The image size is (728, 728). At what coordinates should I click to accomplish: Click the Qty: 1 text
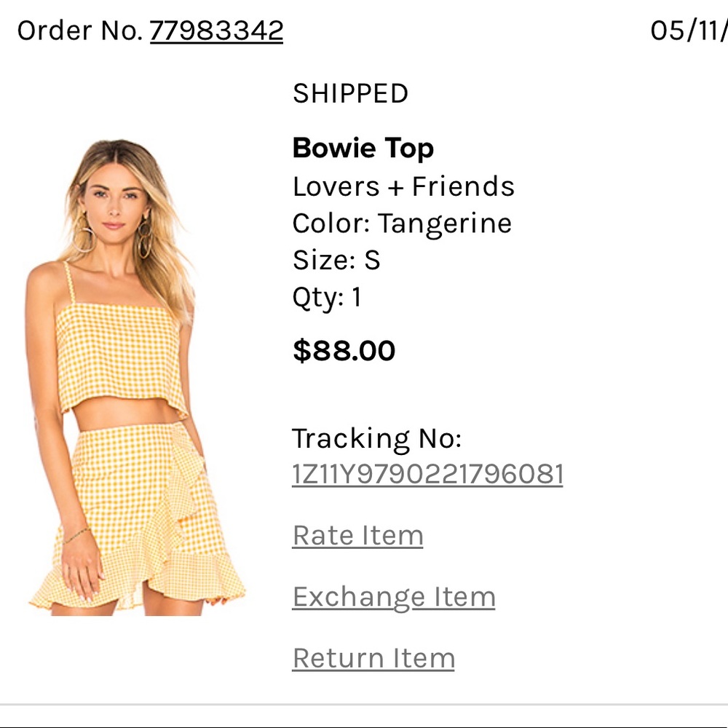point(327,297)
